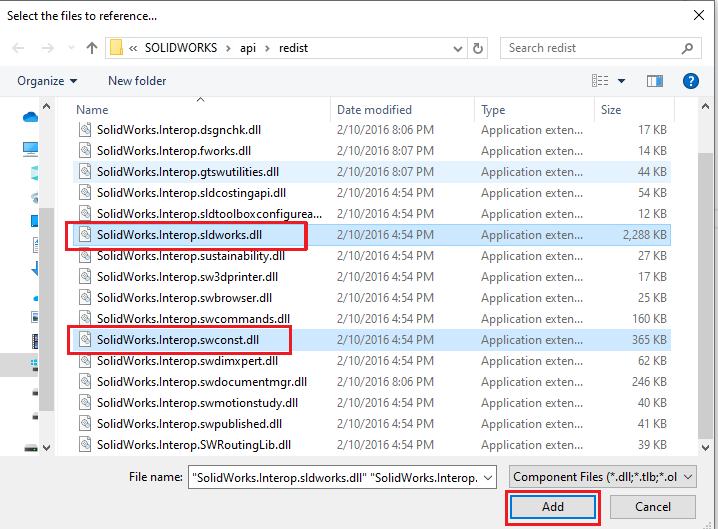This screenshot has height=529, width=718.
Task: Click the navigation pane scroll down arrow
Action: pos(46,447)
